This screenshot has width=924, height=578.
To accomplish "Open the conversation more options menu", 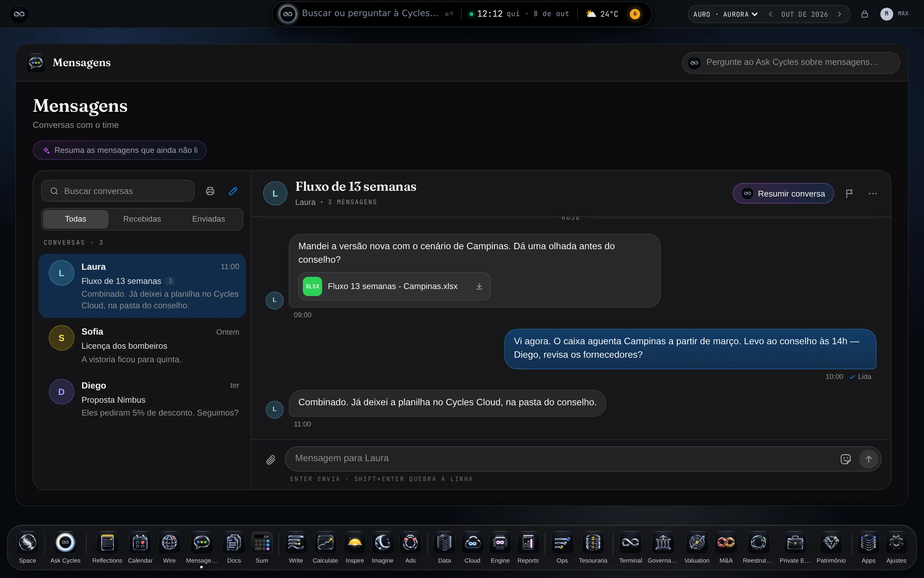I will [x=872, y=193].
